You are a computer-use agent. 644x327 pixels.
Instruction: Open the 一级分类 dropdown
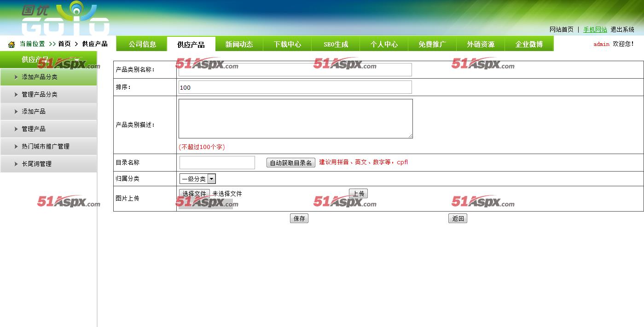point(197,179)
